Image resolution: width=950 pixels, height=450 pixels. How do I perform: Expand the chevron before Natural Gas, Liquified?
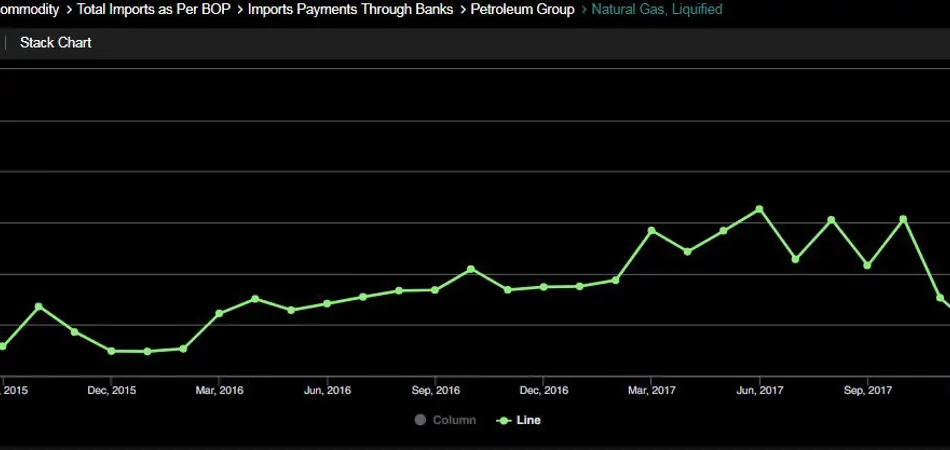coord(583,9)
